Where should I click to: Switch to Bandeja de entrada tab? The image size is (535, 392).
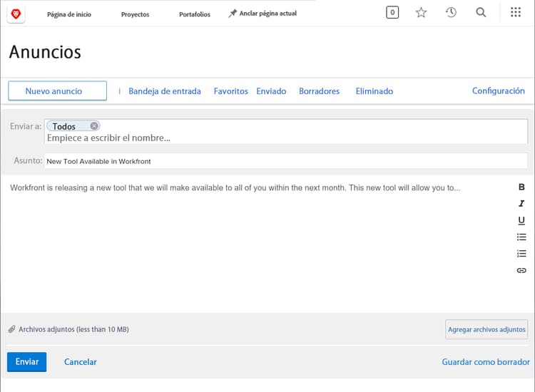click(165, 91)
